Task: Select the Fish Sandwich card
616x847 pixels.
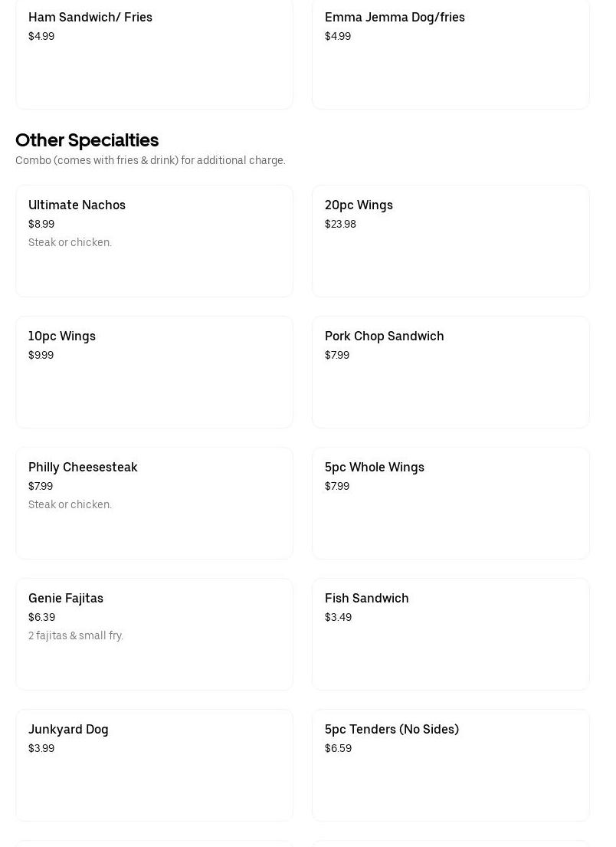Action: coord(451,634)
